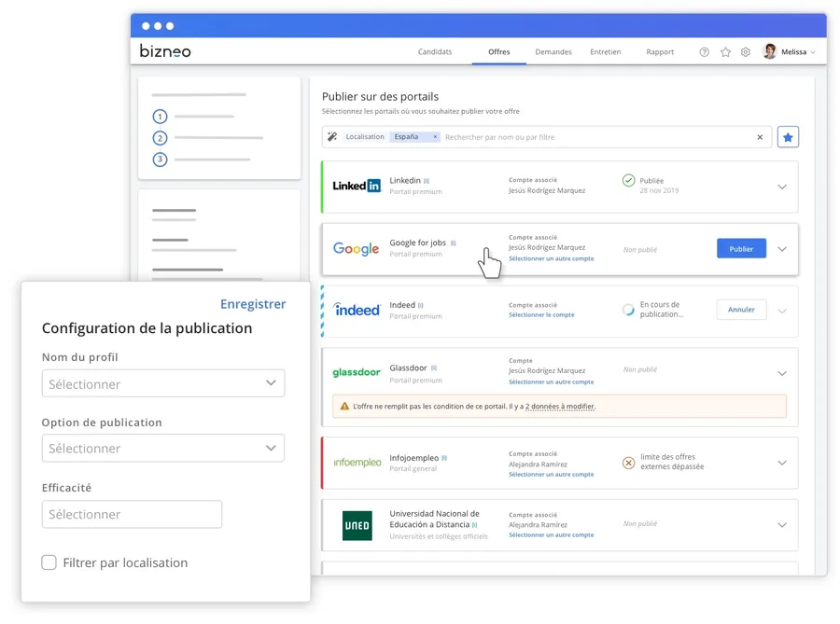Click the blue star favorites filter button

tap(788, 137)
